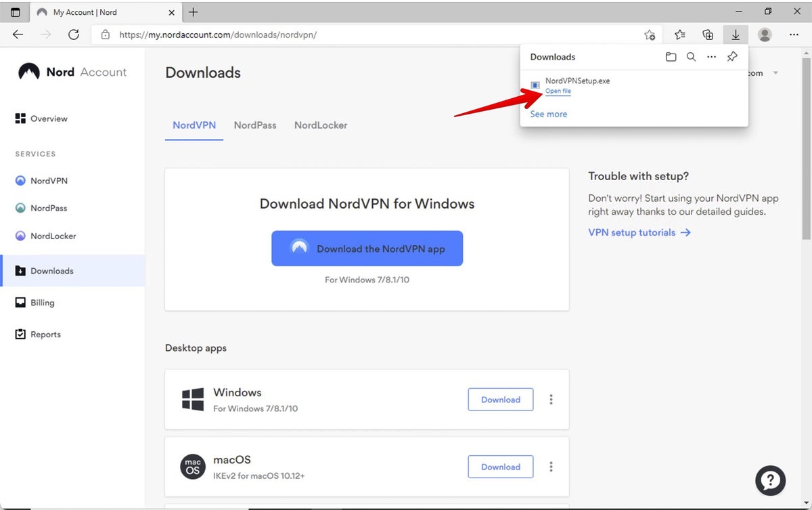Image resolution: width=812 pixels, height=510 pixels.
Task: Click the Reports clipboard icon in the sidebar
Action: 20,334
